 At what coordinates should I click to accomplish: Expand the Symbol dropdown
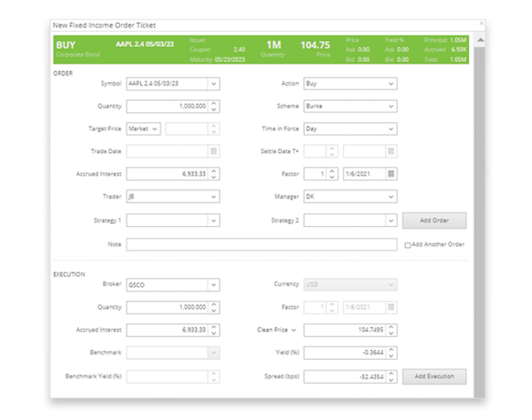[x=214, y=84]
